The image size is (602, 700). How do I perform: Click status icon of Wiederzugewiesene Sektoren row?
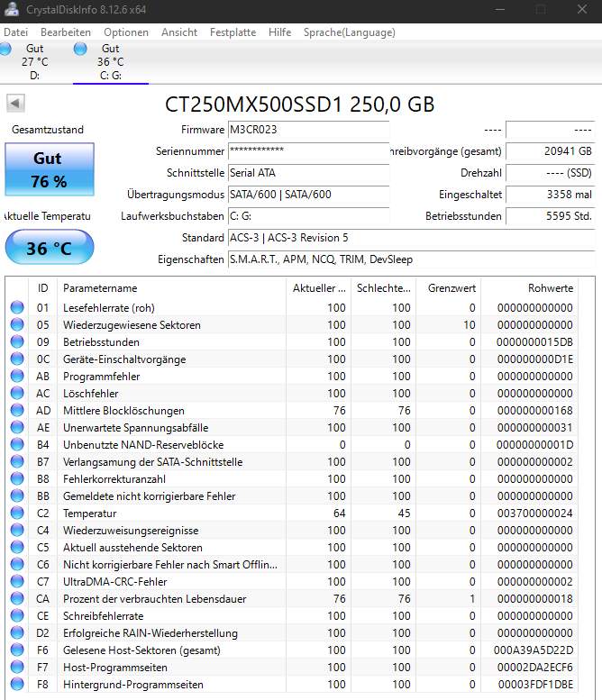pyautogui.click(x=17, y=324)
